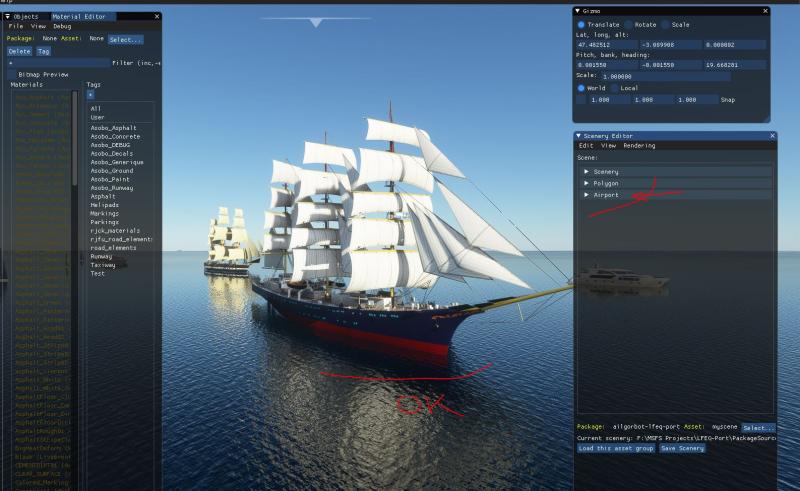800x491 pixels.
Task: Click the material Filter input field
Action: [59, 63]
